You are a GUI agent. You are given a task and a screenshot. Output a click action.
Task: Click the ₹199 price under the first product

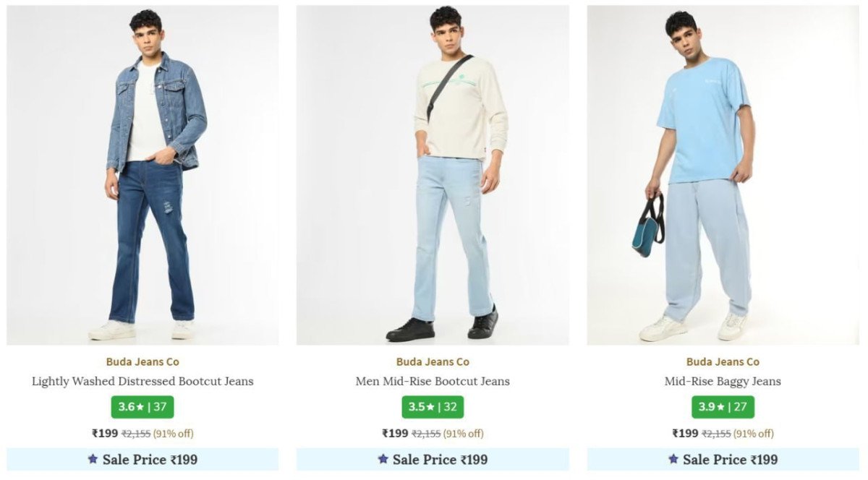[x=105, y=434]
